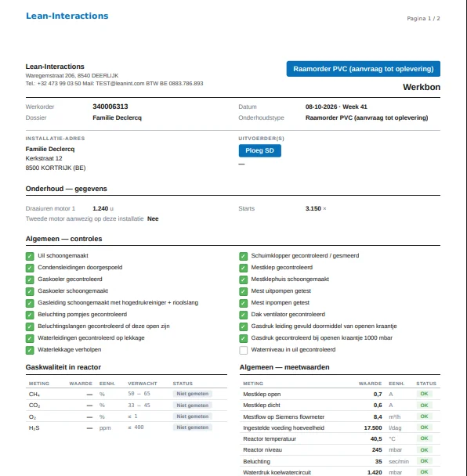The width and height of the screenshot is (467, 476).
Task: Click the address line 'Kerkstraat 12'
Action: click(x=44, y=158)
